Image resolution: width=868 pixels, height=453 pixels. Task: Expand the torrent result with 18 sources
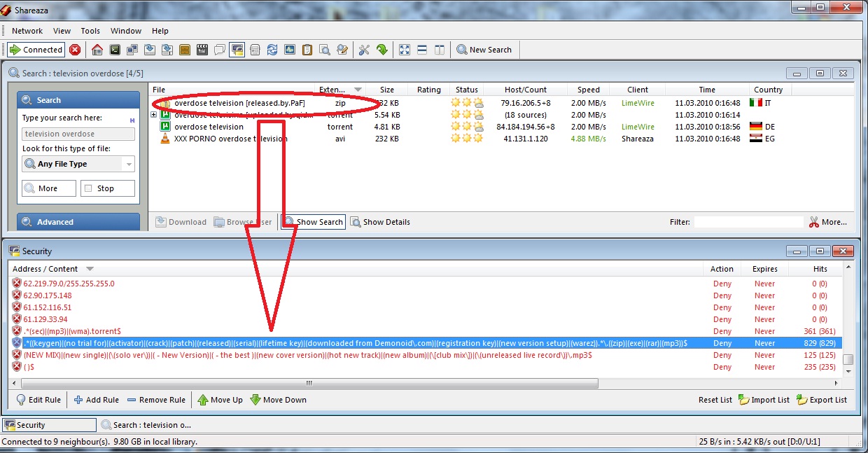point(154,115)
